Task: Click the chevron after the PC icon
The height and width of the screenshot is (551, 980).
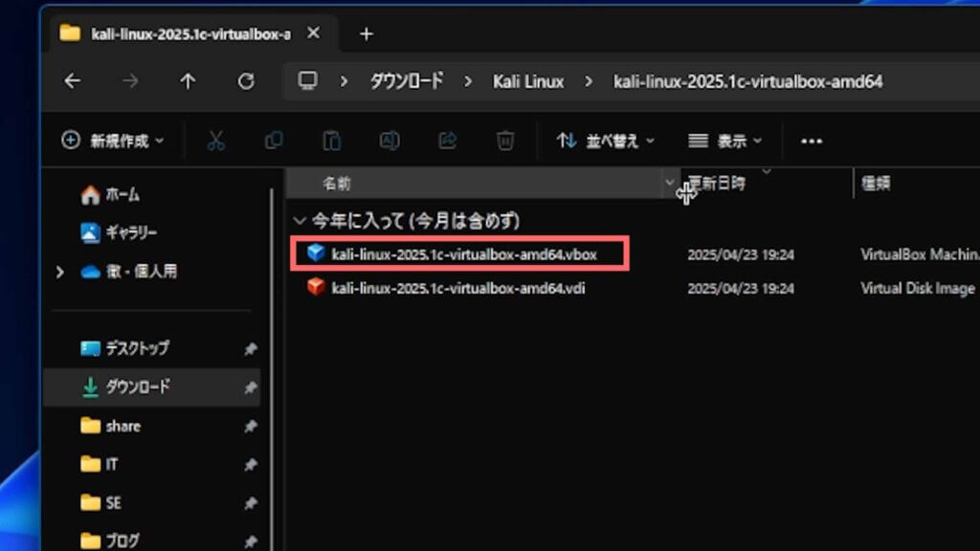Action: click(344, 81)
